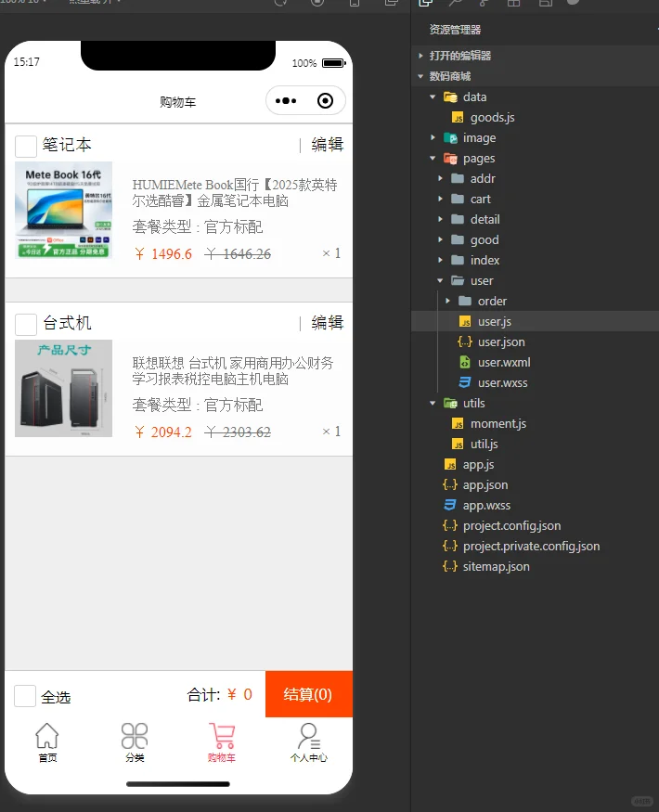The height and width of the screenshot is (812, 659).
Task: Open app.wxss file
Action: click(486, 506)
